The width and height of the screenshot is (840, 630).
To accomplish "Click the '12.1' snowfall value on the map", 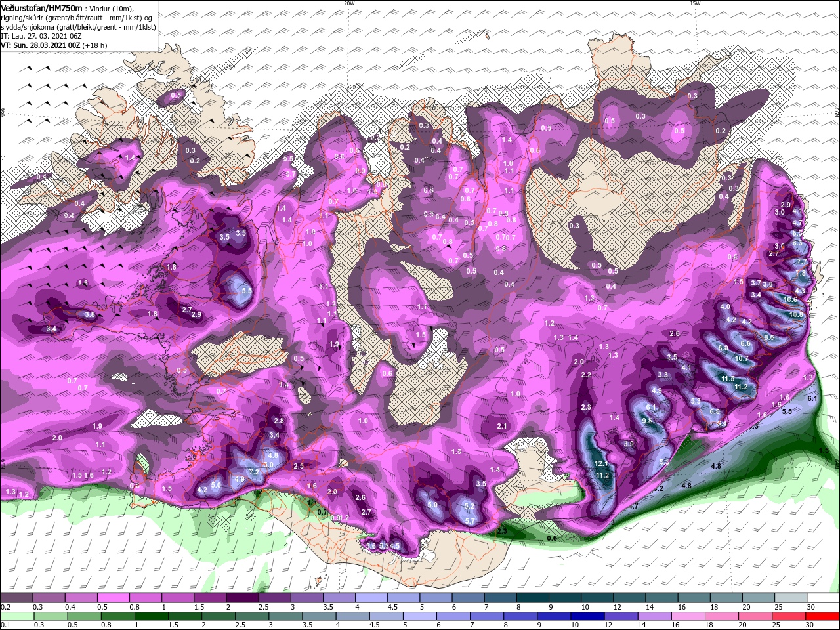I will click(x=602, y=463).
